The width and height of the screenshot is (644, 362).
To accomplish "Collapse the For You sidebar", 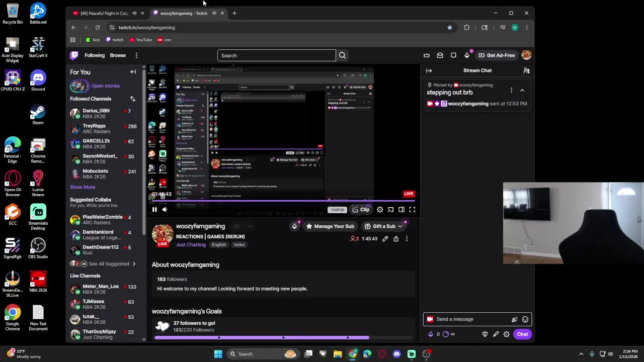I will (133, 72).
